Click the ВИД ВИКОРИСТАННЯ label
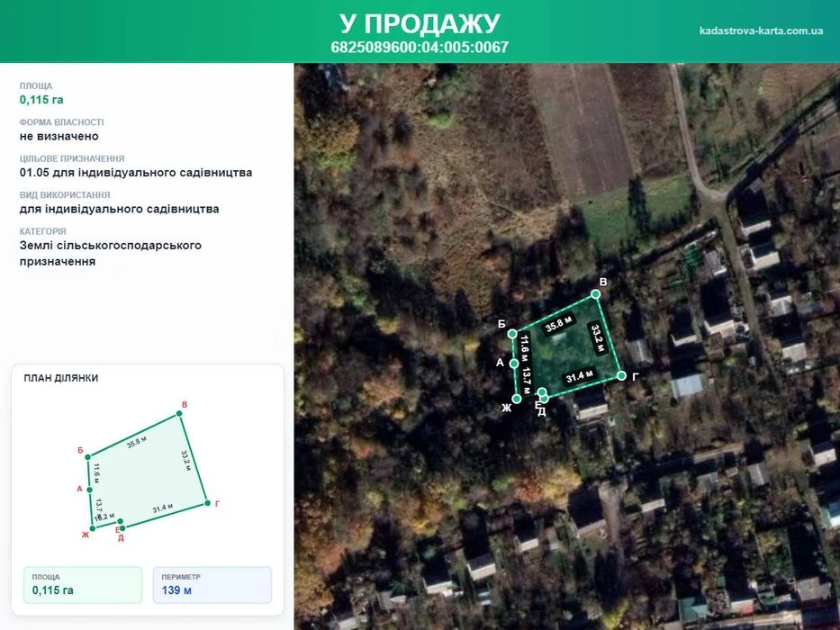Screen dimensions: 840x630 tap(65, 195)
